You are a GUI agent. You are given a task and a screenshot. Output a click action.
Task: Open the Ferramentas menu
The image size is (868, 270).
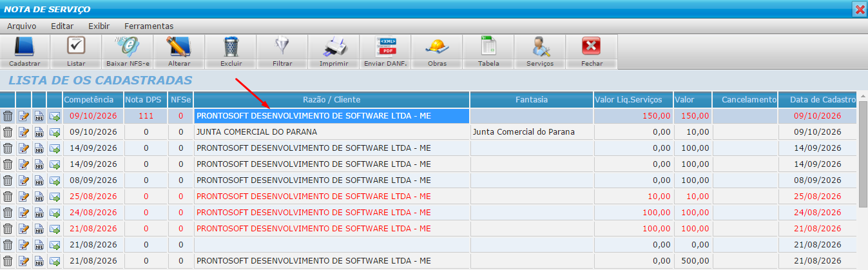pyautogui.click(x=149, y=26)
